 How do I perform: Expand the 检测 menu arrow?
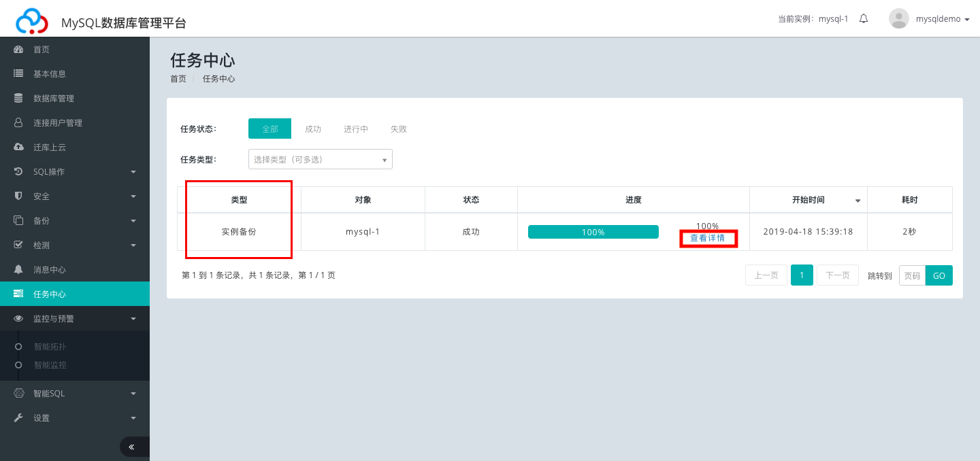tap(133, 245)
